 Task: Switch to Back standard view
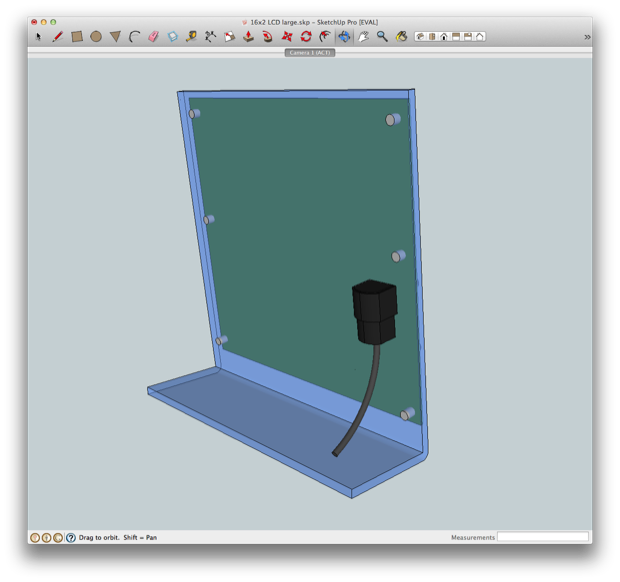pos(468,37)
